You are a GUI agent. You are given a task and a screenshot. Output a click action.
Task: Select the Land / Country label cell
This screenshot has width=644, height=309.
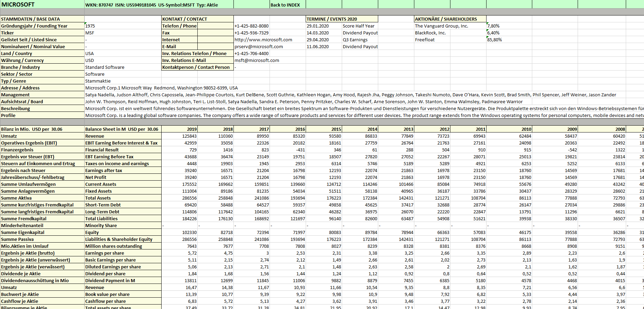42,53
